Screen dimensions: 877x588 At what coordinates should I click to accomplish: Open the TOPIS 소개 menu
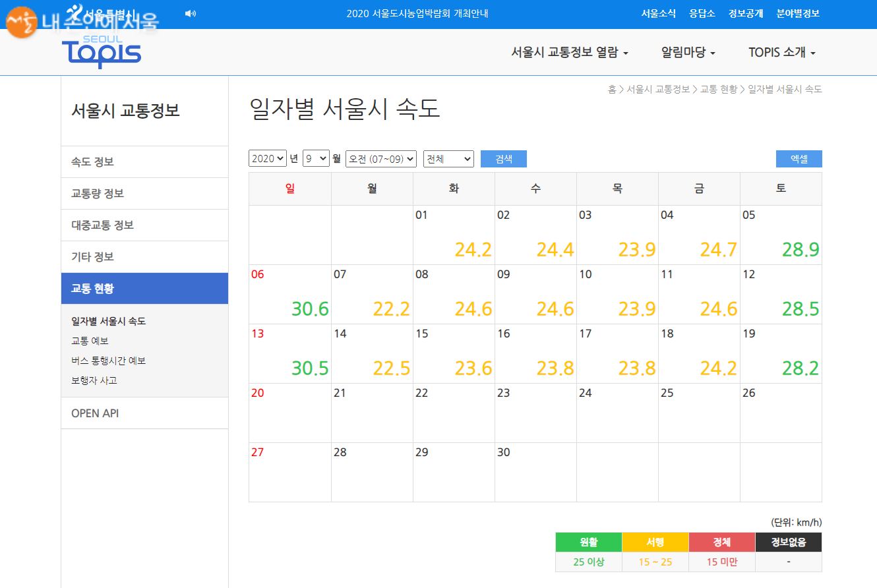782,53
